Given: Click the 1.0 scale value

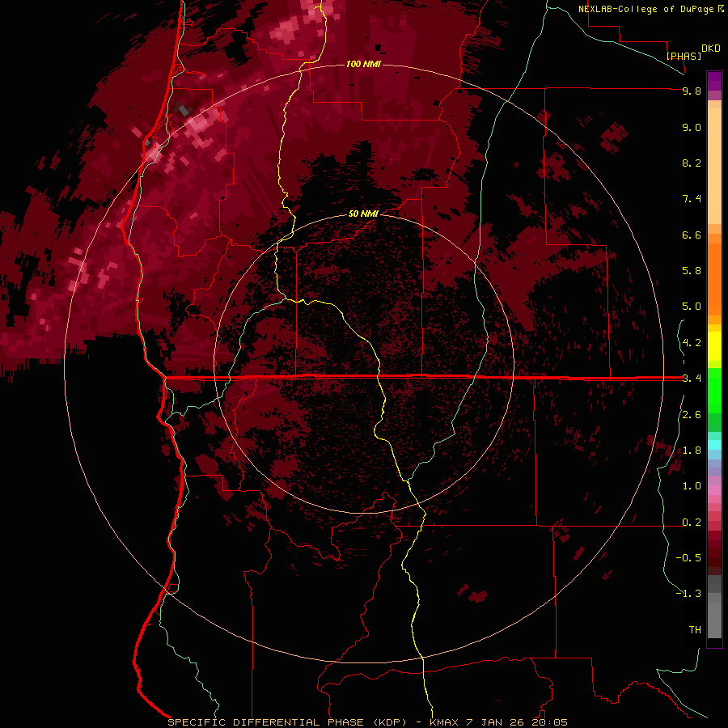Looking at the screenshot, I should tap(692, 486).
